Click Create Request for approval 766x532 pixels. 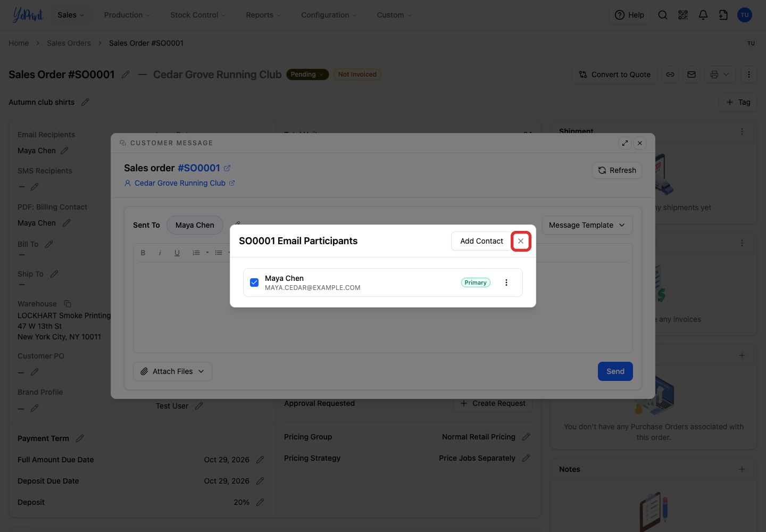(493, 403)
